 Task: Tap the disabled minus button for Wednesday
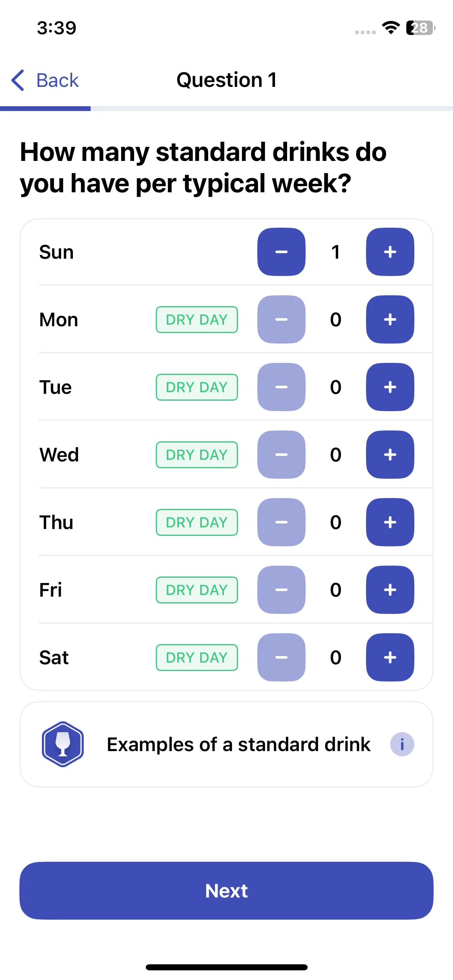pyautogui.click(x=281, y=455)
